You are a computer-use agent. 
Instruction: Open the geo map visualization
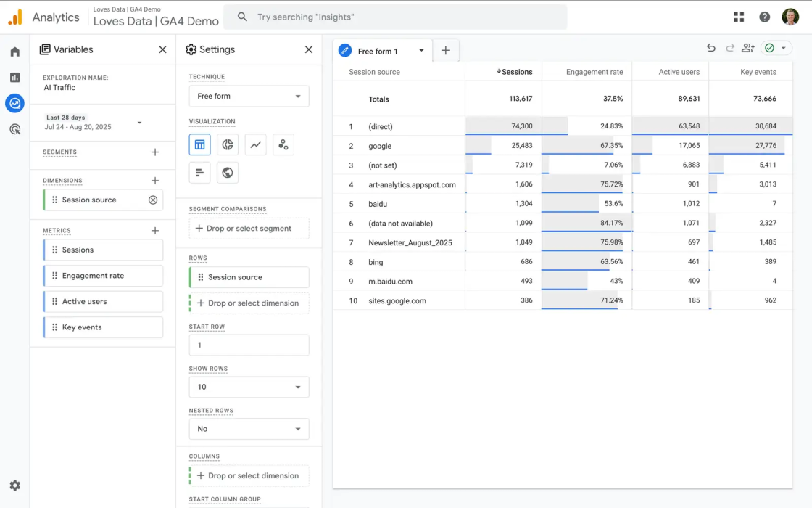coord(228,172)
